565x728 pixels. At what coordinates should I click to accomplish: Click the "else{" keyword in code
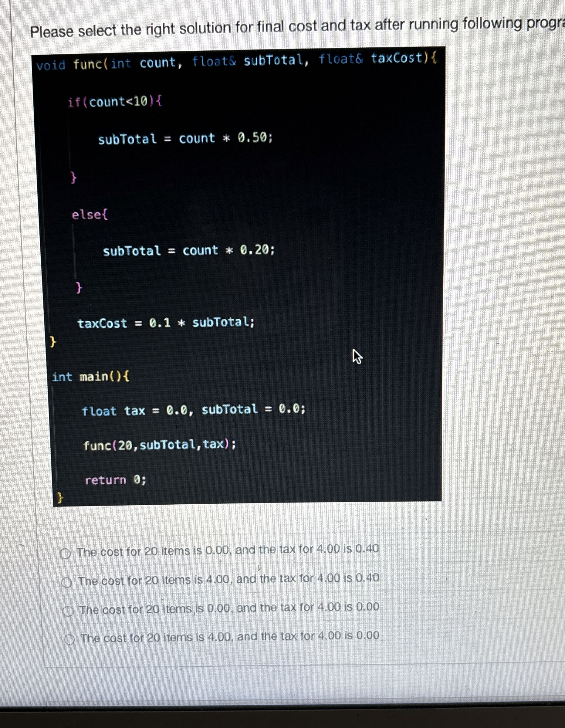click(x=88, y=215)
